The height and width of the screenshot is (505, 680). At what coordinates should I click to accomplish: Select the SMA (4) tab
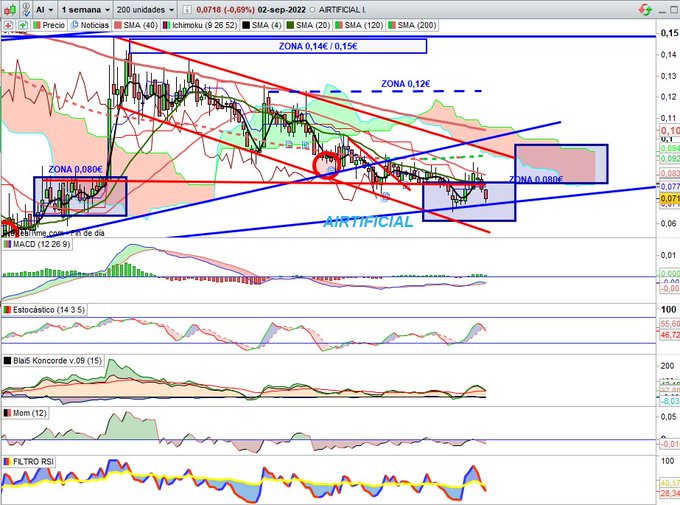(262, 25)
